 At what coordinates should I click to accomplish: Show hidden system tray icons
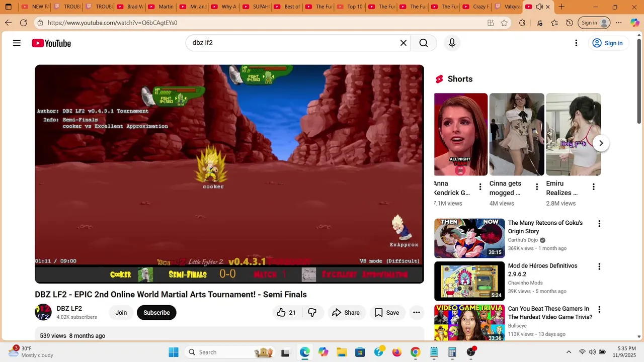569,352
